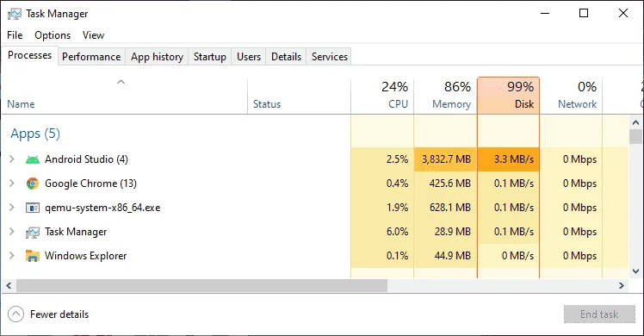Select the Processes tab

pos(29,55)
